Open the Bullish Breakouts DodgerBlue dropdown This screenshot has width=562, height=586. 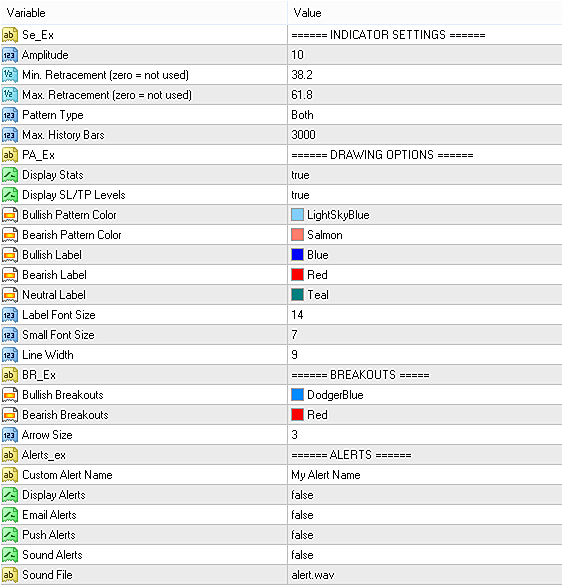tap(425, 395)
